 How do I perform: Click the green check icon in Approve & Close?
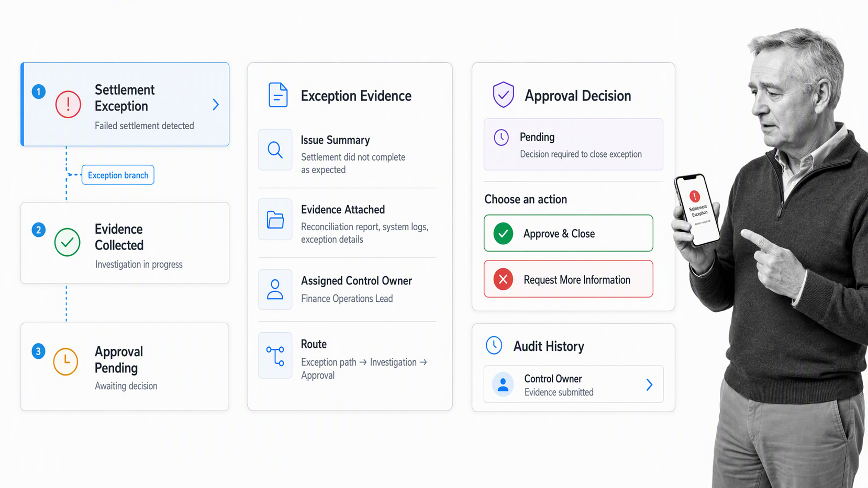pyautogui.click(x=503, y=233)
